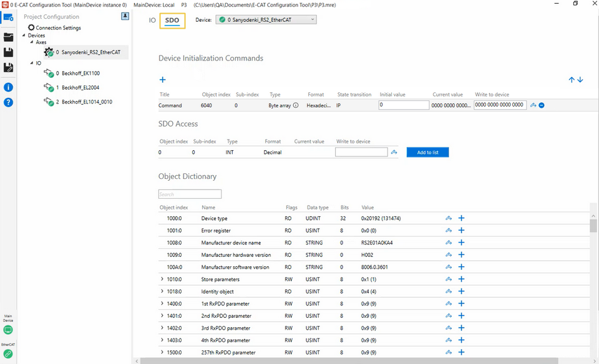Open the Device selection dropdown
The image size is (599, 364).
(x=266, y=20)
